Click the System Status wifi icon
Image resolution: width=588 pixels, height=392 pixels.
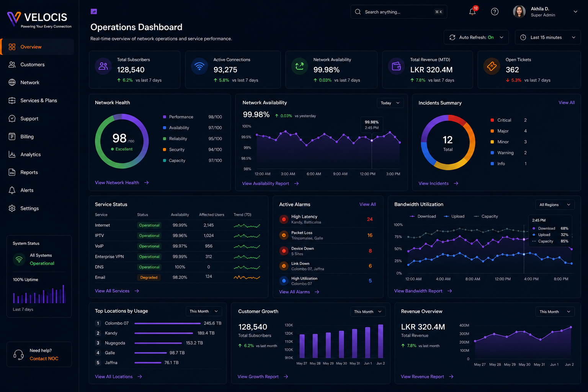[x=19, y=259]
